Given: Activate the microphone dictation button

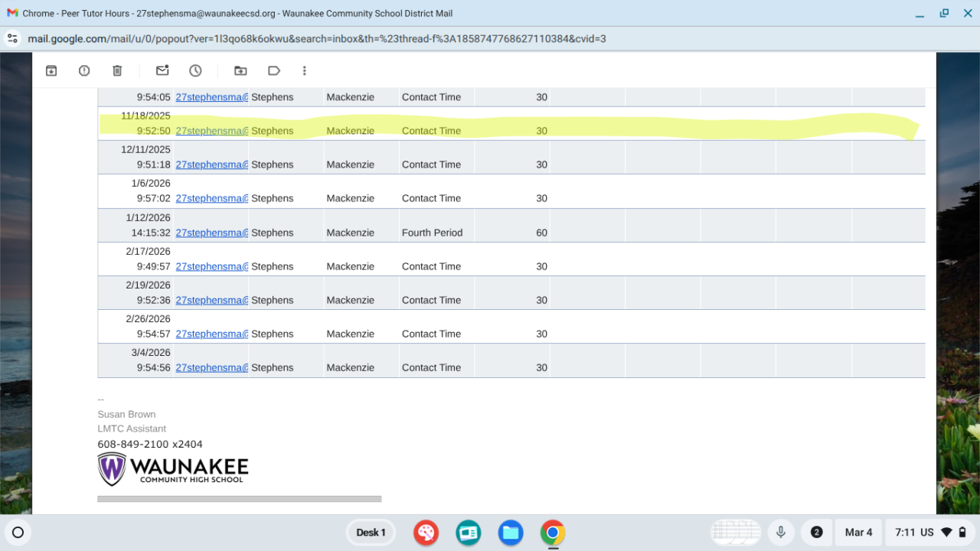Looking at the screenshot, I should (x=781, y=533).
